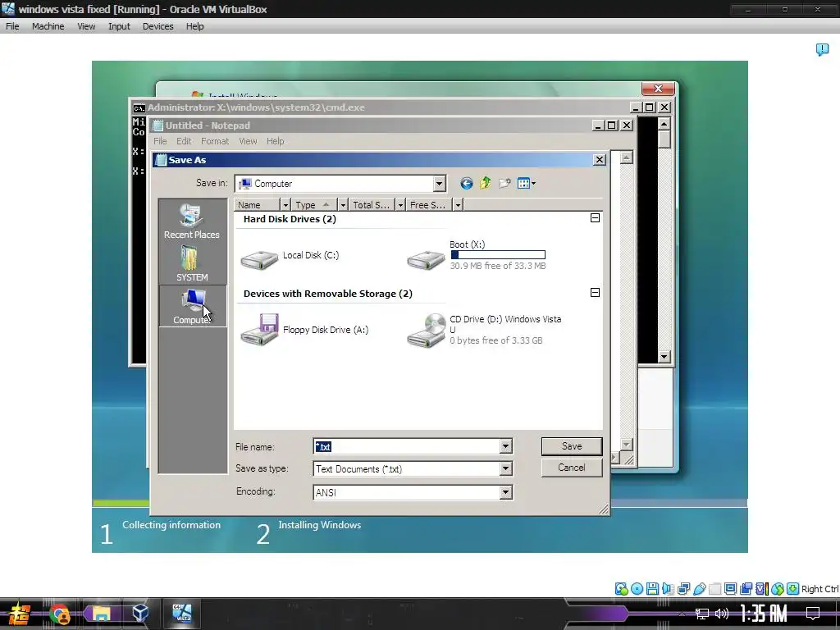Open the Notepad Edit menu

click(x=184, y=141)
